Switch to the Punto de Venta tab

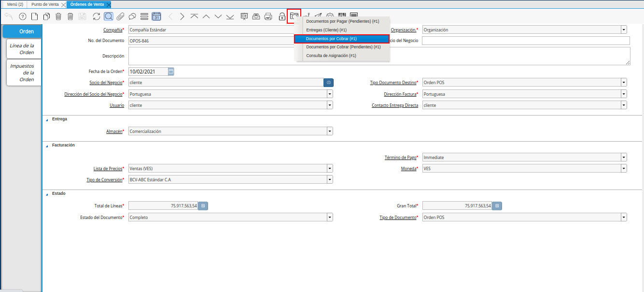coord(45,4)
